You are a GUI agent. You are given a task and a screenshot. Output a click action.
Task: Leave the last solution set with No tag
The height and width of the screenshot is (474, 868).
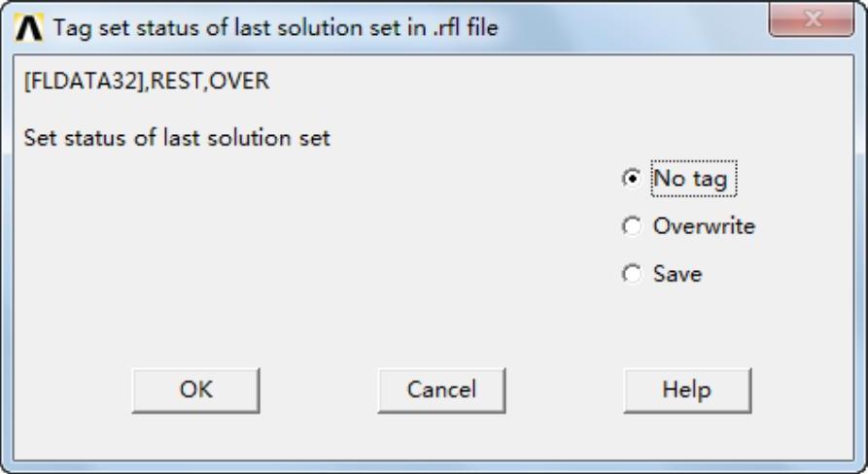pos(633,178)
